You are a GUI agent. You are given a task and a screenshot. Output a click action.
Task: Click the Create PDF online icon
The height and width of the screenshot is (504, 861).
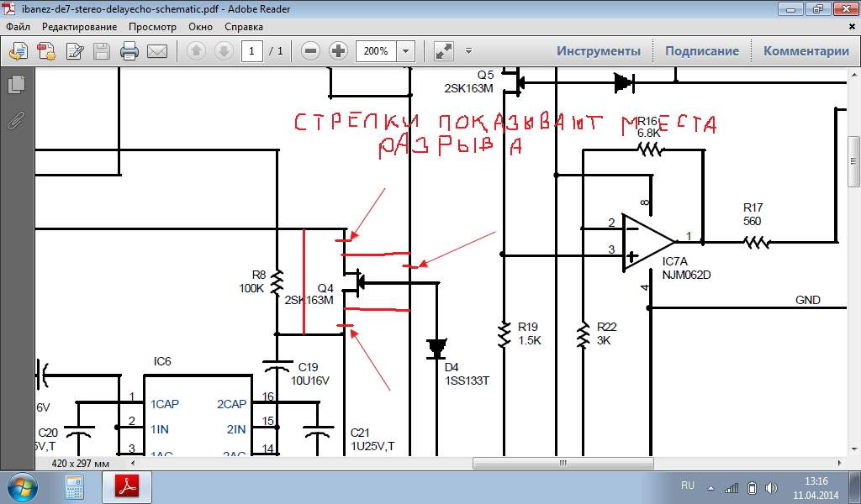45,51
